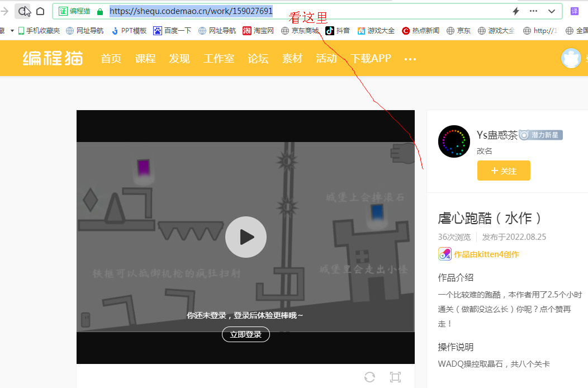Open the Ys蛊惑茶 author name link
The height and width of the screenshot is (388, 588).
(x=497, y=135)
